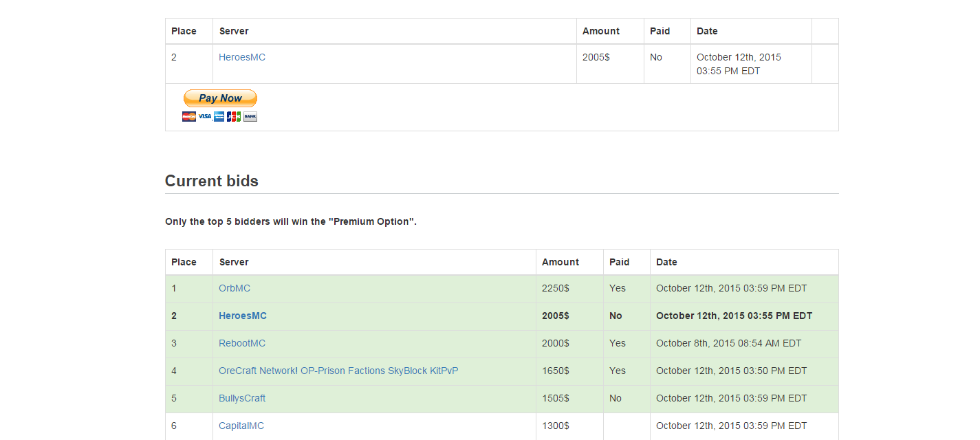Click Date header in the top table
Screen dimensions: 980x440
(707, 31)
